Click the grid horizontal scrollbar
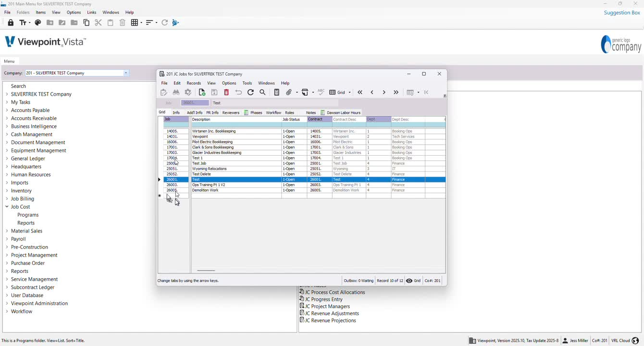 206,271
